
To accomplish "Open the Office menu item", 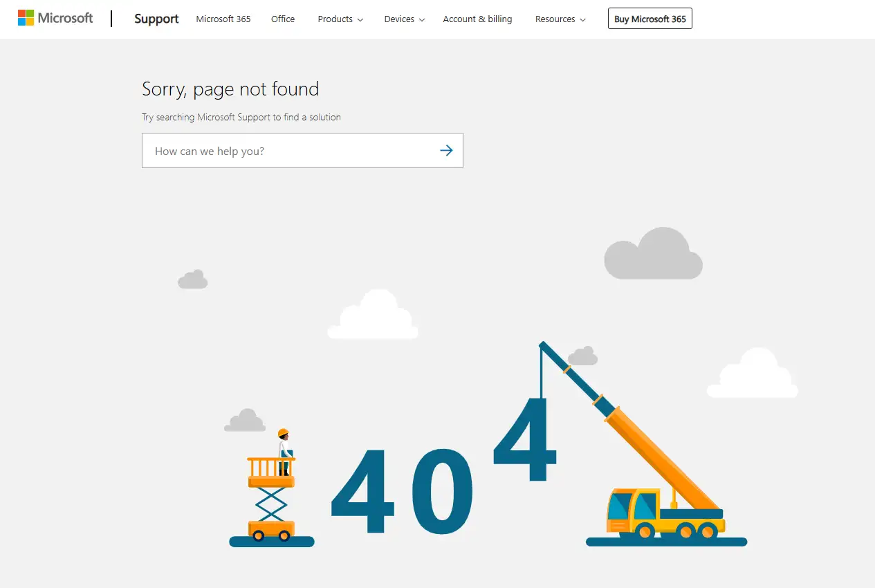I will pyautogui.click(x=283, y=19).
